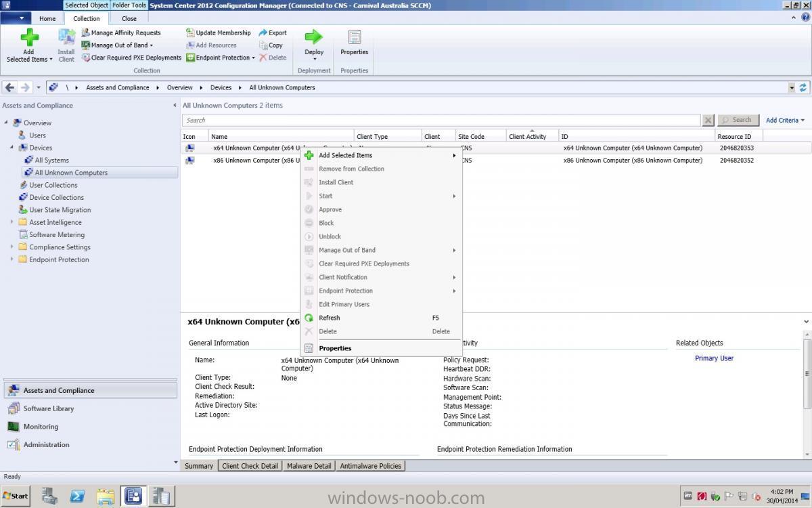Switch to the Home ribbon tab
This screenshot has height=508, width=812.
[47, 18]
